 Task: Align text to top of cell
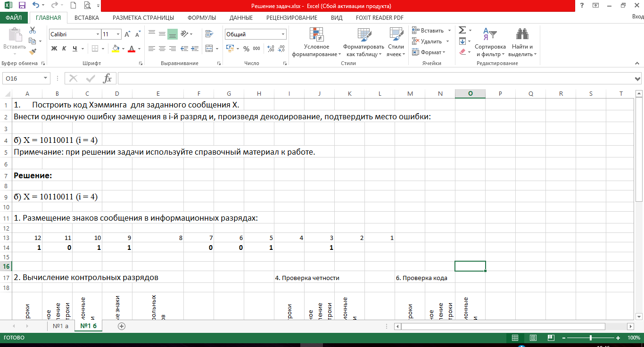point(152,34)
